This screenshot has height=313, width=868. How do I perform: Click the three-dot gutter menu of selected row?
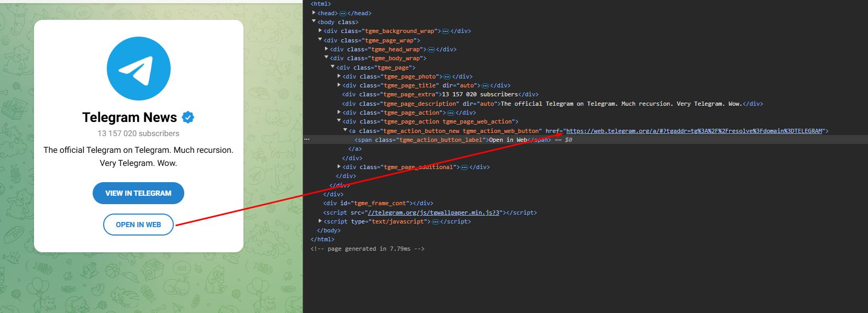(307, 139)
